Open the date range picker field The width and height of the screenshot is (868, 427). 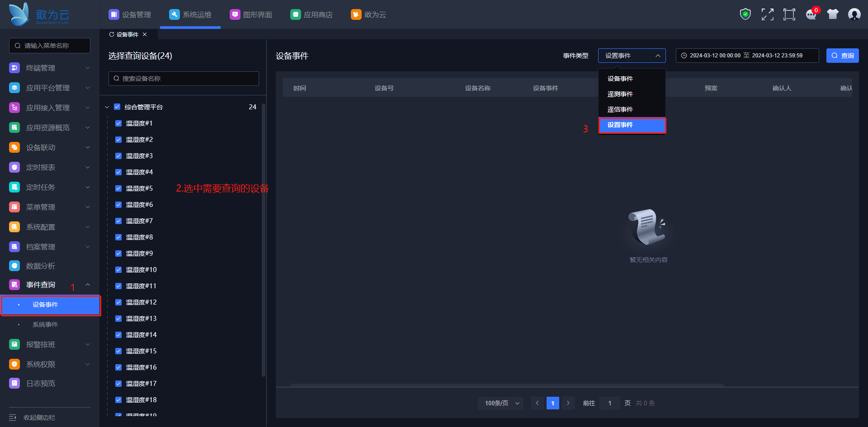tap(747, 56)
